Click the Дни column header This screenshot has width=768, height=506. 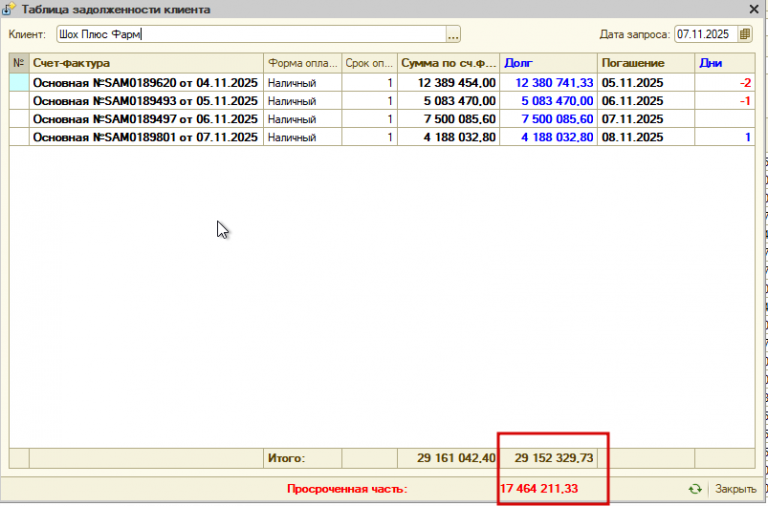[x=724, y=63]
